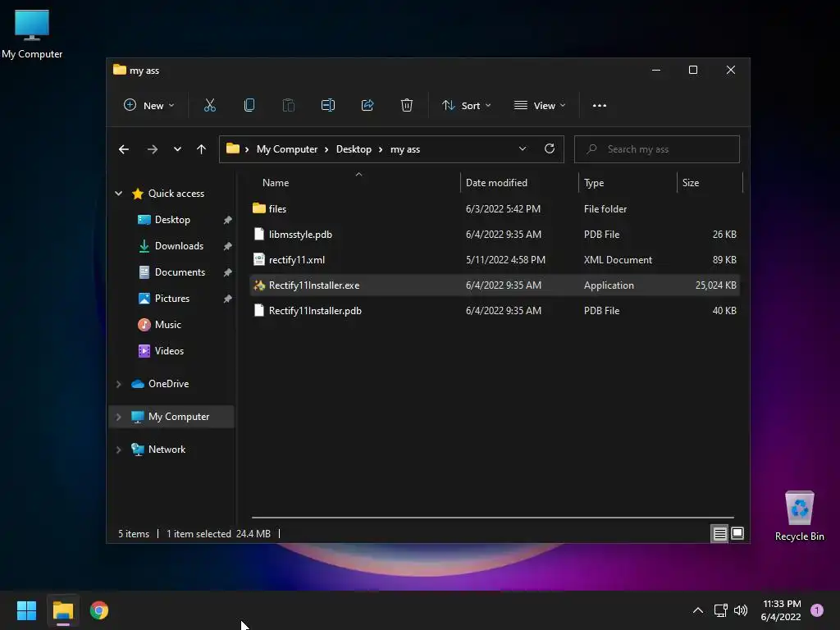The image size is (840, 630).
Task: Click the volume speaker tray icon
Action: click(x=741, y=610)
